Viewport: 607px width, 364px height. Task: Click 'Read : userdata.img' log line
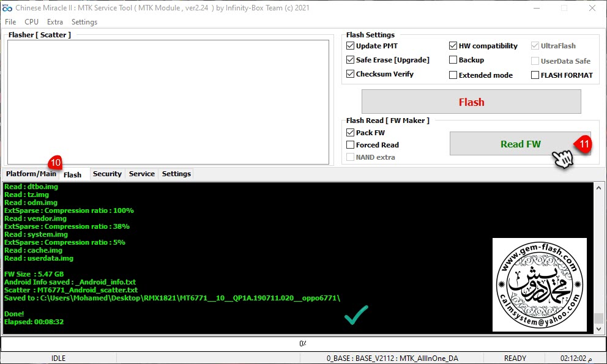tap(39, 258)
